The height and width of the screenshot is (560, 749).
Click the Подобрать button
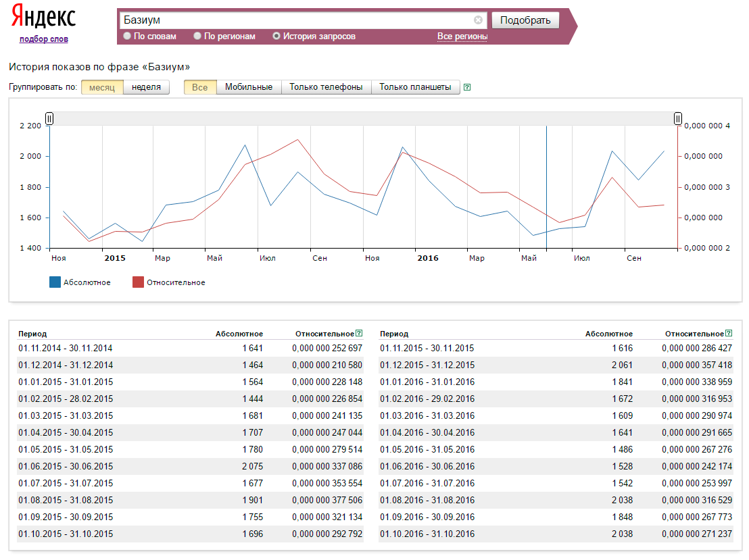(525, 20)
